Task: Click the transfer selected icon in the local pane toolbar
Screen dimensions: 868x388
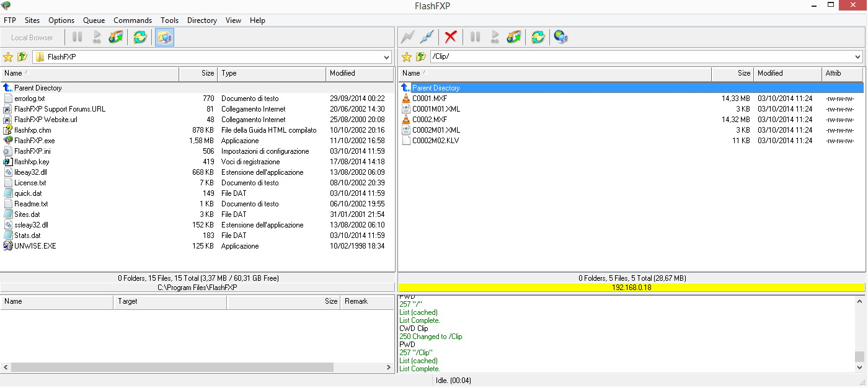Action: coord(116,37)
